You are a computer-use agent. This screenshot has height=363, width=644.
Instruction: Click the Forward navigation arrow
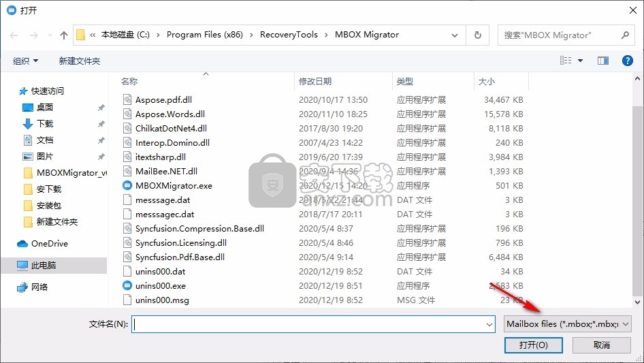click(x=33, y=35)
